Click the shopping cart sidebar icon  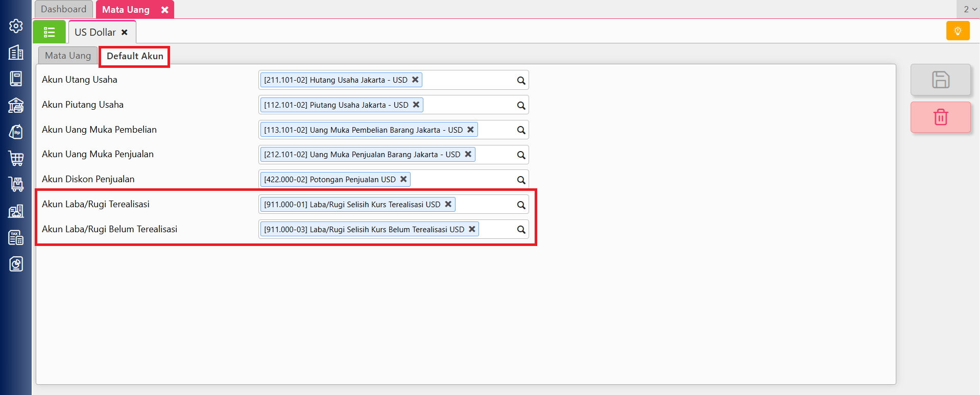click(x=16, y=158)
